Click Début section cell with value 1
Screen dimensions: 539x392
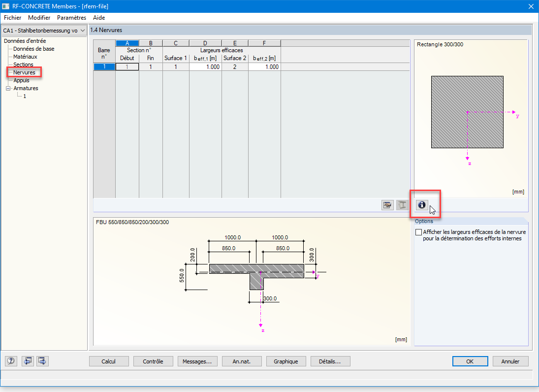[127, 66]
